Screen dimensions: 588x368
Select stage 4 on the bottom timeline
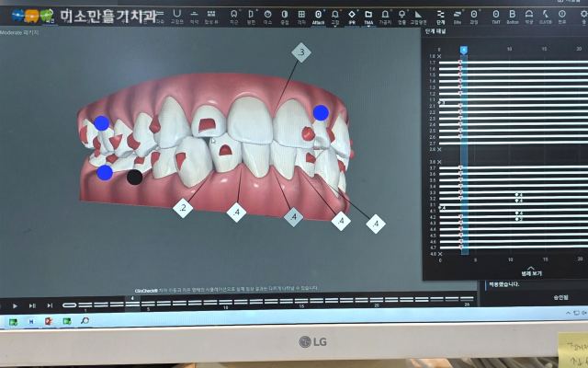(x=132, y=304)
